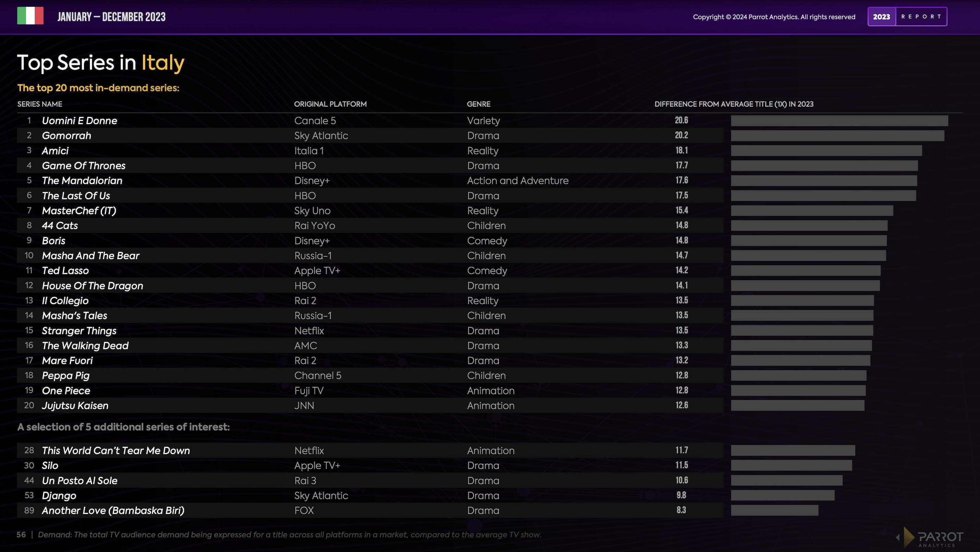Click the demand bar for Uomini E Donne
Image resolution: width=980 pixels, height=552 pixels.
839,121
